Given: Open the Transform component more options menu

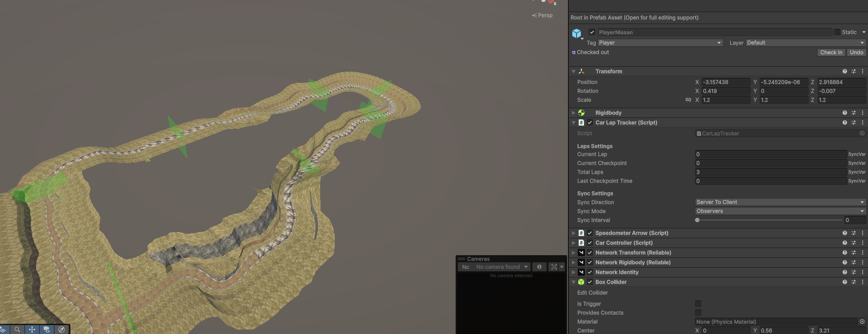Looking at the screenshot, I should [x=863, y=71].
